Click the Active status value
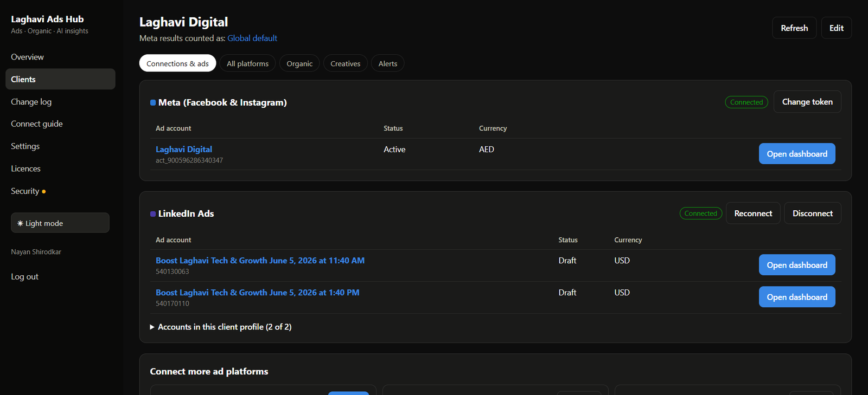This screenshot has height=395, width=868. click(x=394, y=150)
